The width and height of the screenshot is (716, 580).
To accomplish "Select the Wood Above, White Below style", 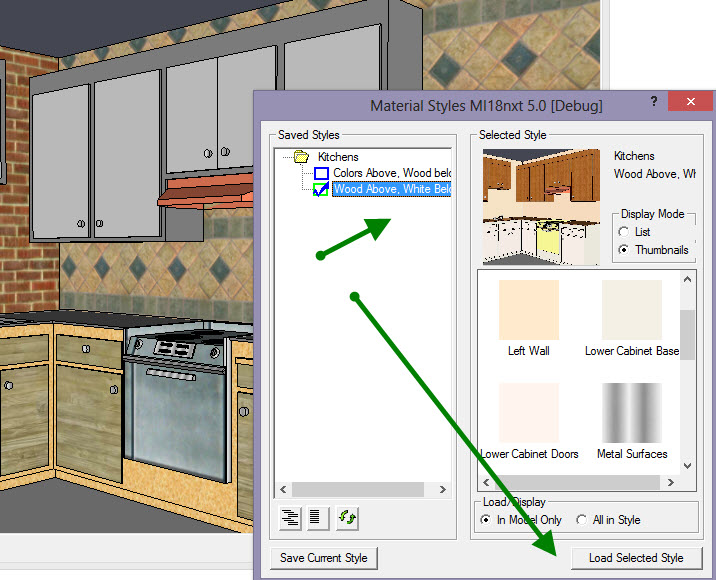I will pos(391,190).
